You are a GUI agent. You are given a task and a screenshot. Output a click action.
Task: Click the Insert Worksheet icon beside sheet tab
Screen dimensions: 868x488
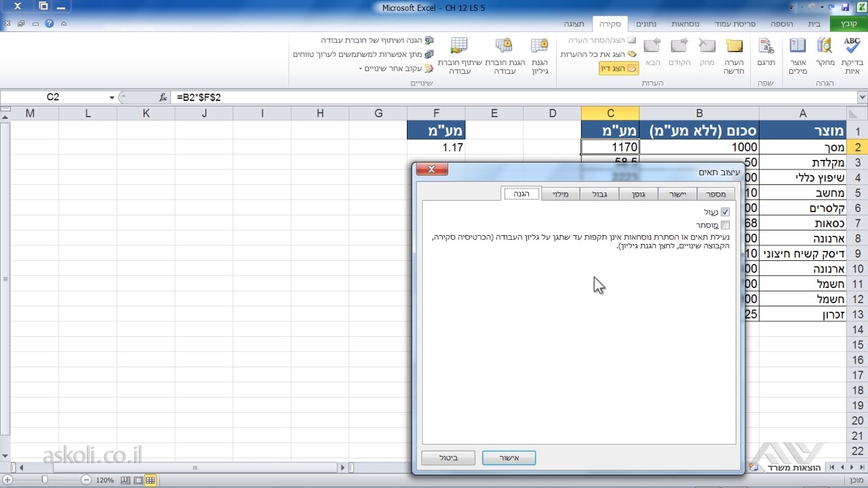(x=753, y=468)
